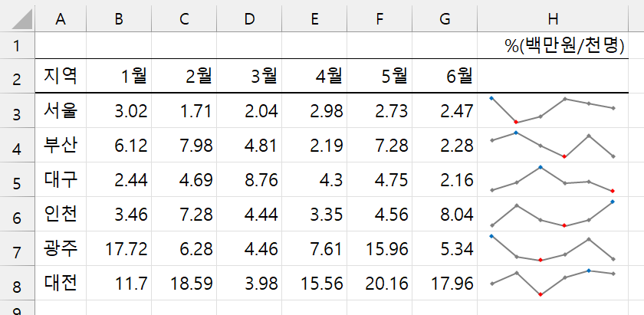
Task: Click the 1월 header cell
Action: 119,77
